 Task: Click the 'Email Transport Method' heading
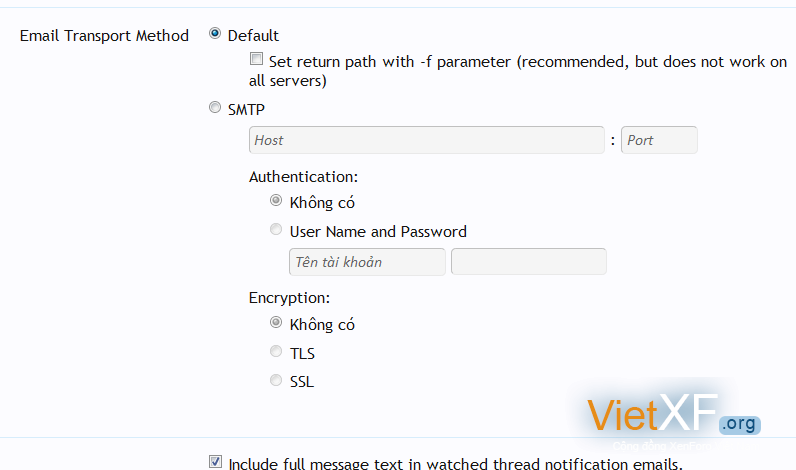tap(104, 35)
